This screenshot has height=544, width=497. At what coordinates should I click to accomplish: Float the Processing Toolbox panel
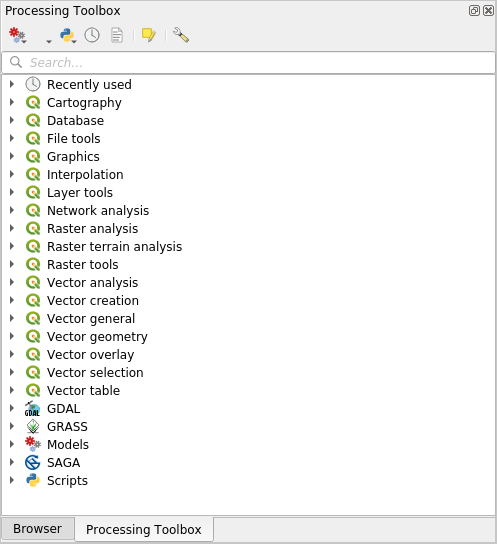(x=474, y=10)
